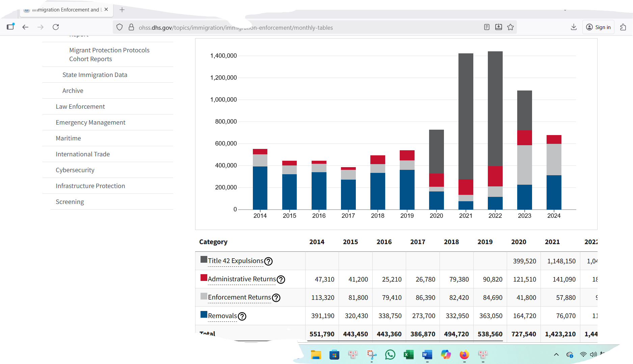The width and height of the screenshot is (633, 364).
Task: Open the State Immigration Data page
Action: (95, 75)
